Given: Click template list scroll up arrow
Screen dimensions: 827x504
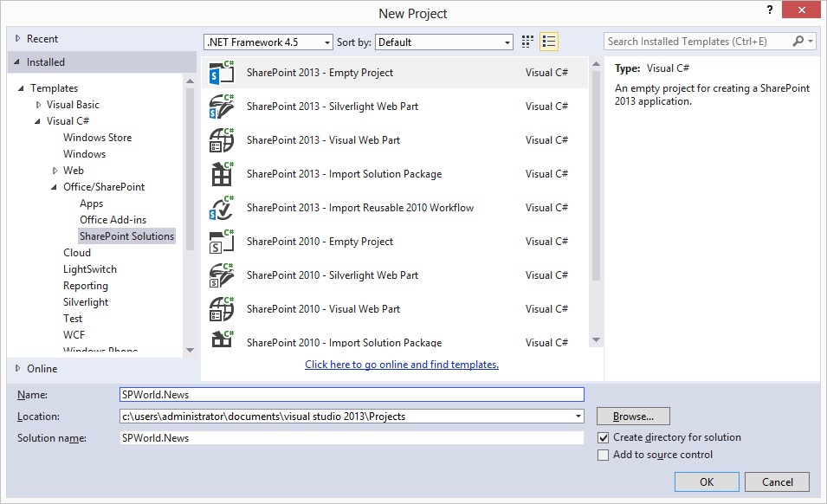Looking at the screenshot, I should [596, 64].
